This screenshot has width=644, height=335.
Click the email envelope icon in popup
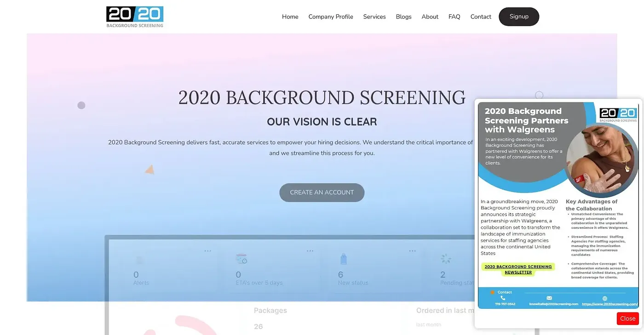[549, 298]
